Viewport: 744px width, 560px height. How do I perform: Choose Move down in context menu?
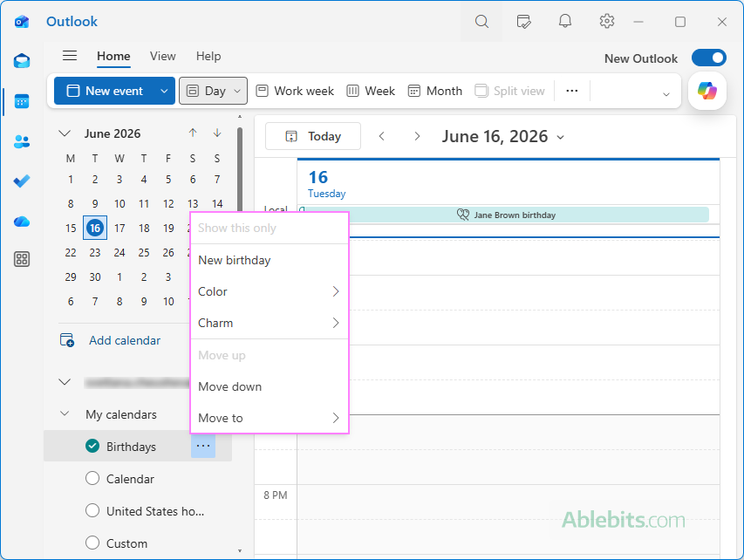coord(270,386)
